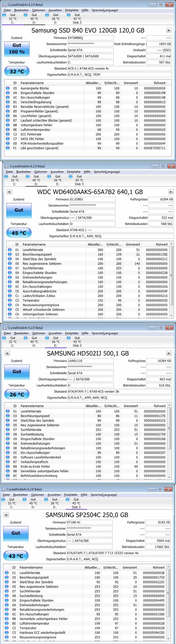This screenshot has width=176, height=644.
Task: Click the Suchzeitleistung row in SAMSUNG HD502IJ window
Action: point(86,434)
